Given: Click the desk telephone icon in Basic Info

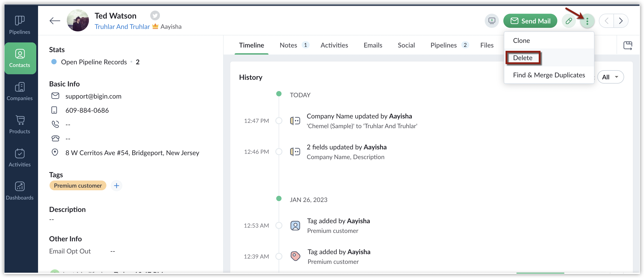Looking at the screenshot, I should tap(55, 138).
